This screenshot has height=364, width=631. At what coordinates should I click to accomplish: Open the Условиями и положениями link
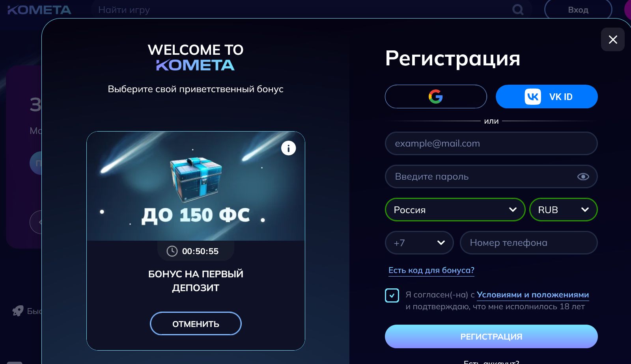[x=533, y=295]
